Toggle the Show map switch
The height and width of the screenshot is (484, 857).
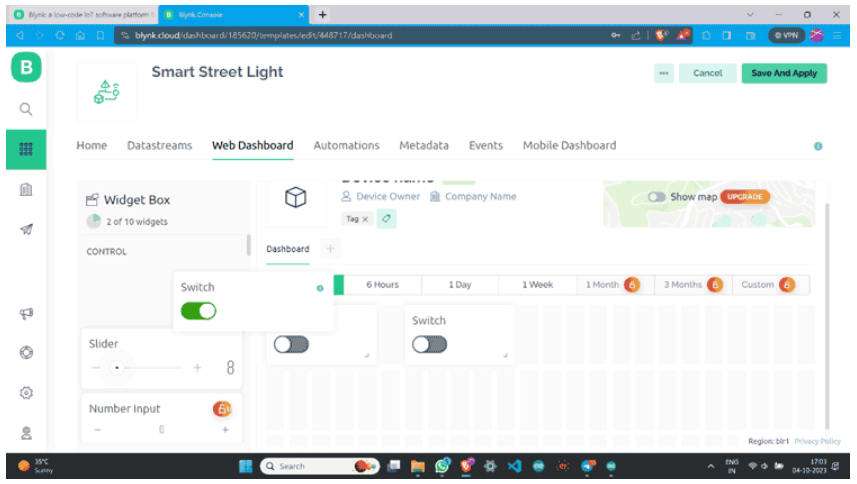[657, 197]
